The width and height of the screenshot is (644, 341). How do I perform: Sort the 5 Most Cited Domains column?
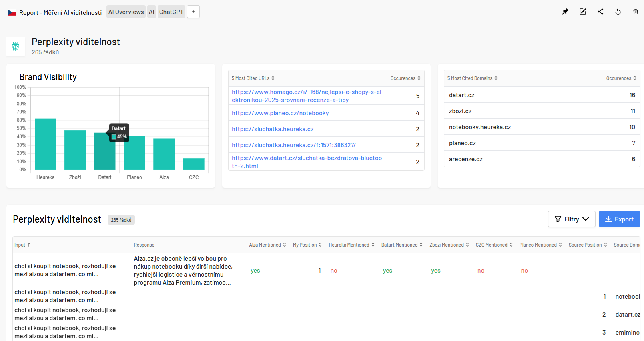click(x=472, y=78)
